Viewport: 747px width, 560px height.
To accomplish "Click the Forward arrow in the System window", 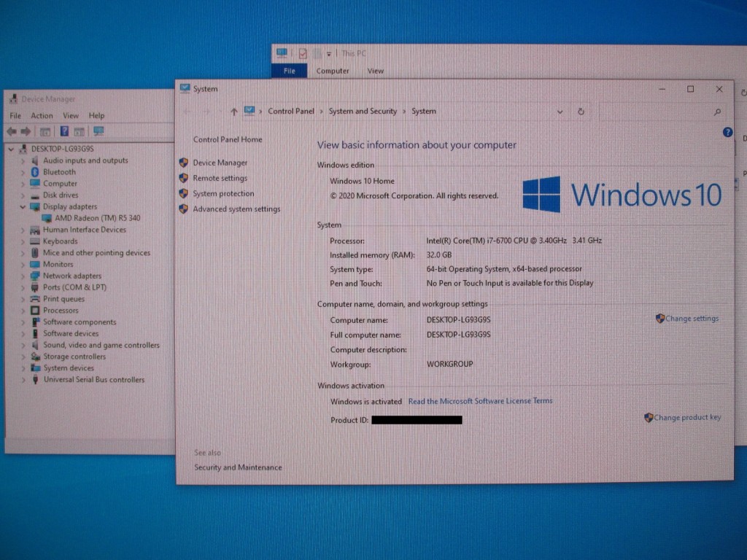I will [206, 112].
